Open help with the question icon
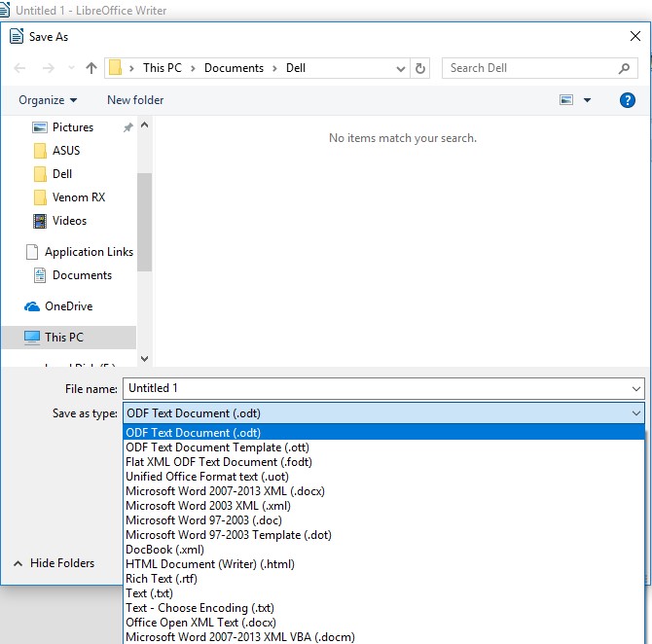The image size is (652, 644). [627, 100]
